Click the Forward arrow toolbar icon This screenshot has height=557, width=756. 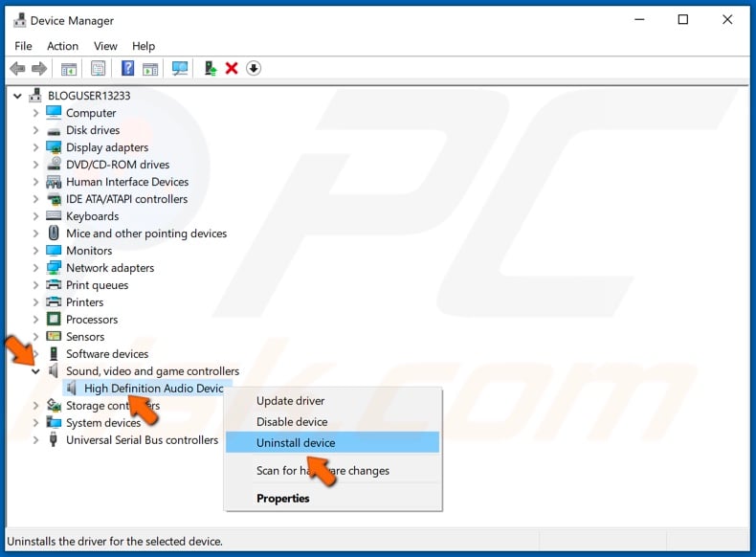coord(39,69)
